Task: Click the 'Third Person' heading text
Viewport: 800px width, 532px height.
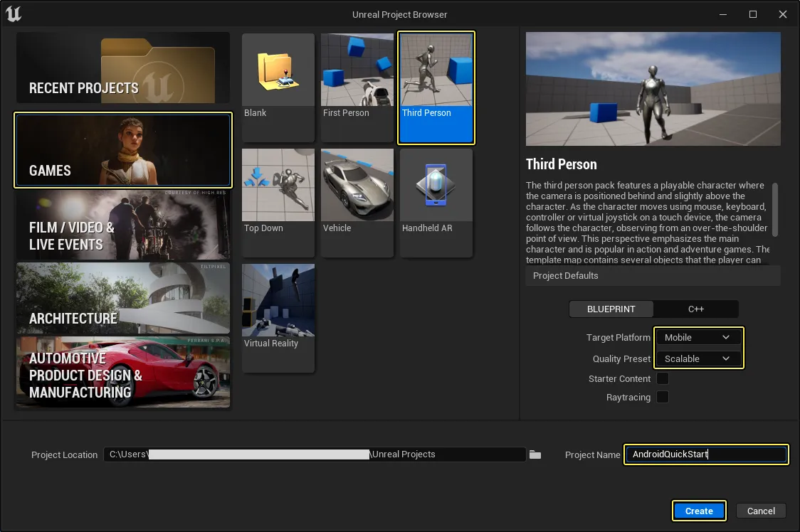Action: pos(562,164)
